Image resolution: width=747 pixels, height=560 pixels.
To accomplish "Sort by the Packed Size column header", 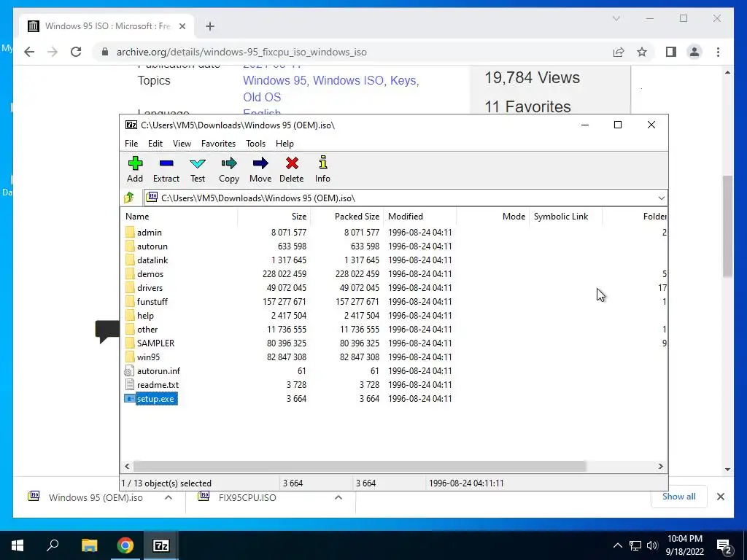I will pyautogui.click(x=347, y=216).
